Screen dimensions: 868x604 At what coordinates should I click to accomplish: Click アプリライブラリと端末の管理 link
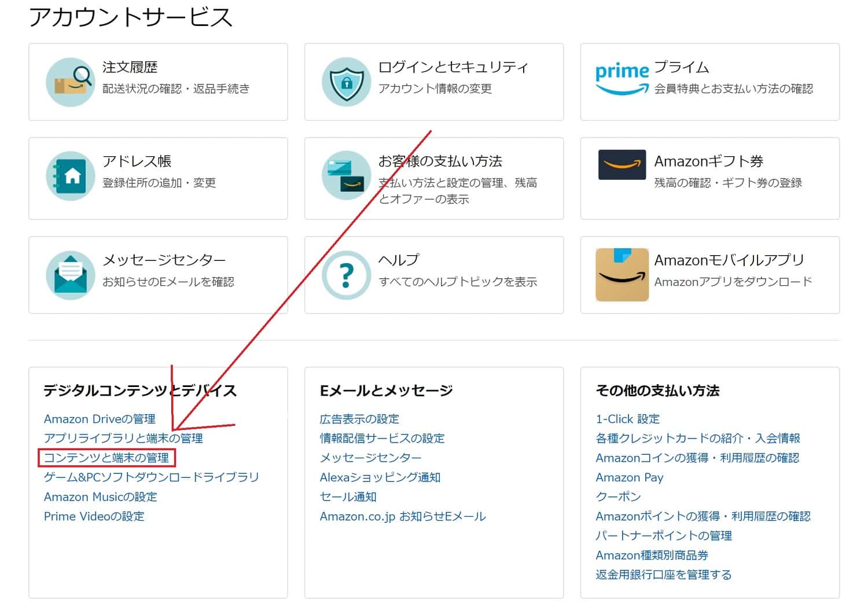pyautogui.click(x=123, y=438)
